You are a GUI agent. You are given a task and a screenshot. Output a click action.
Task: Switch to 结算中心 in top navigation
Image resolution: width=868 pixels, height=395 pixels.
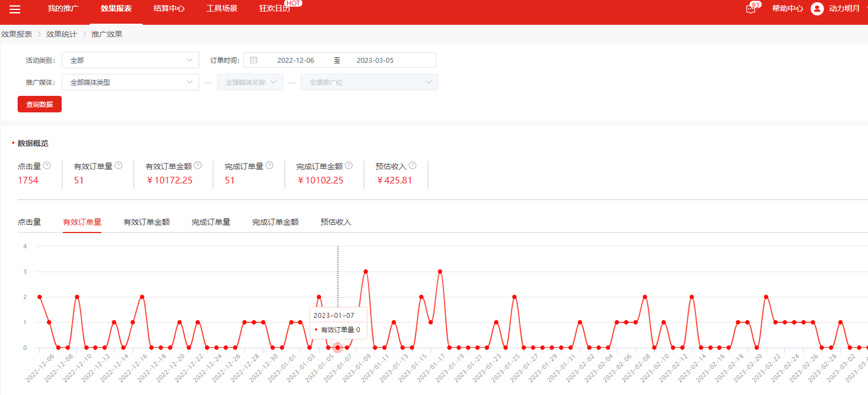[169, 9]
